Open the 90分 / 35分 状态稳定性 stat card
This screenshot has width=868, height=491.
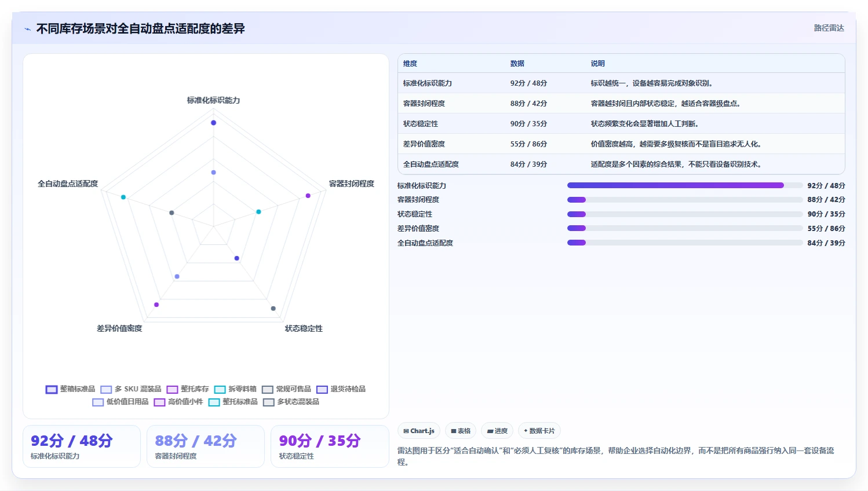click(x=330, y=446)
